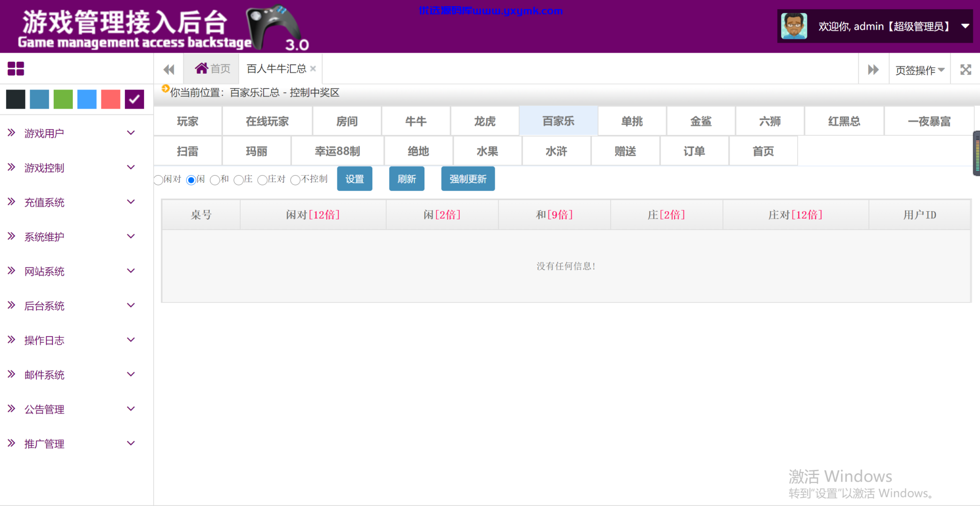Expand 公告管理 menu chevron
This screenshot has height=506, width=980.
pos(131,408)
